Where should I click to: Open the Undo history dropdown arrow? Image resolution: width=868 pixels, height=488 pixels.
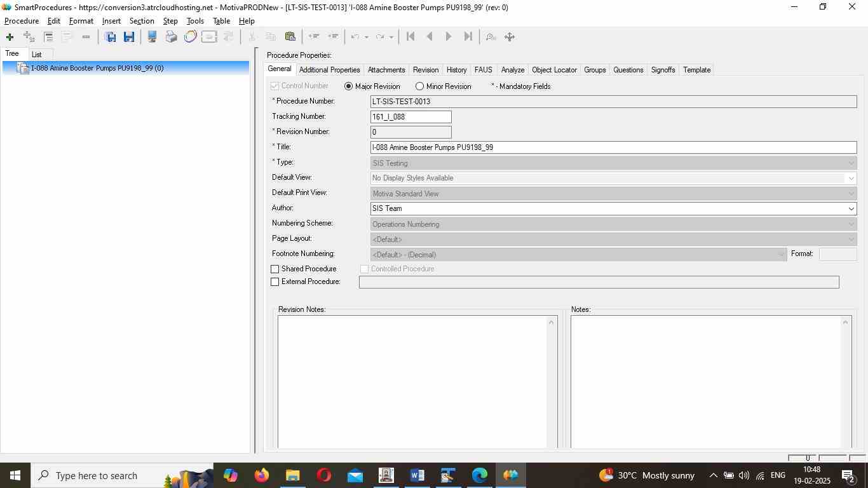pos(367,37)
